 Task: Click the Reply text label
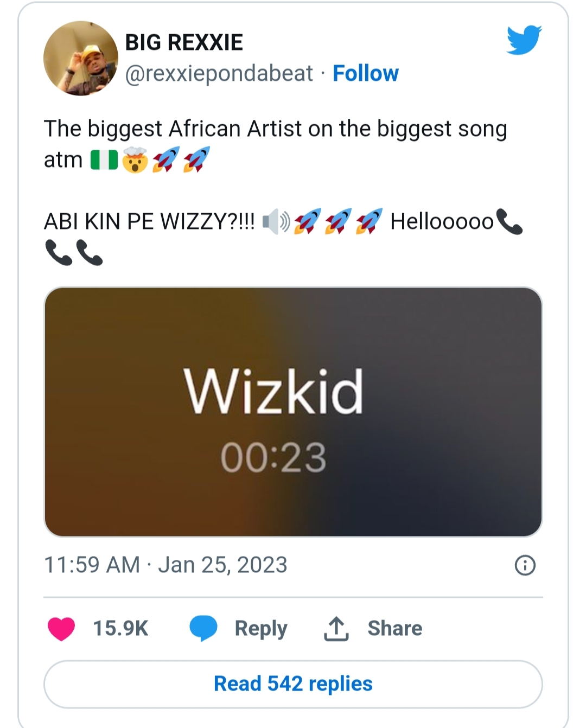click(x=260, y=628)
